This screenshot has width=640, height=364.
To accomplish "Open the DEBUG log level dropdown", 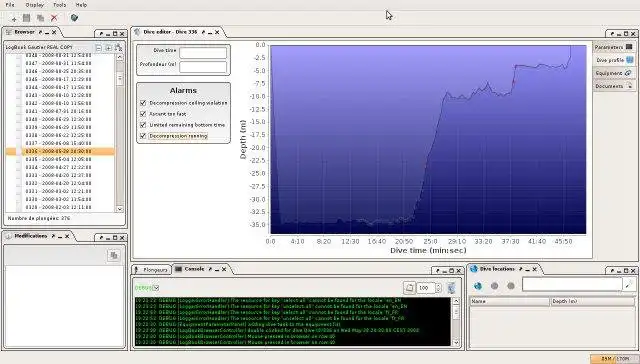I will pyautogui.click(x=156, y=288).
